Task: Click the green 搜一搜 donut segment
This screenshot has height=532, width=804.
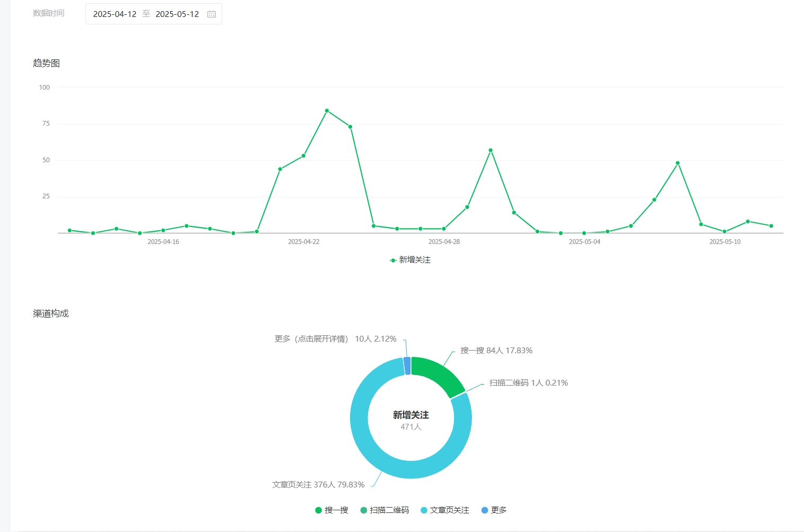Action: click(436, 374)
